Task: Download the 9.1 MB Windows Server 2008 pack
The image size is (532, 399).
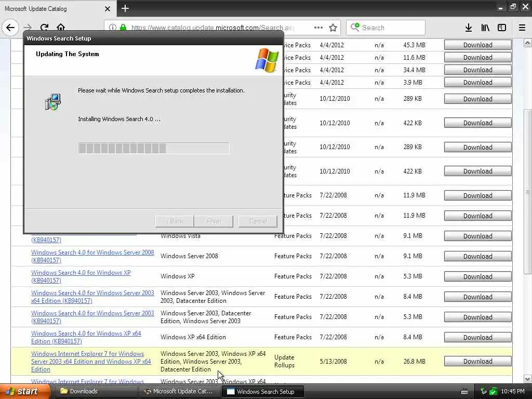Action: 478,256
